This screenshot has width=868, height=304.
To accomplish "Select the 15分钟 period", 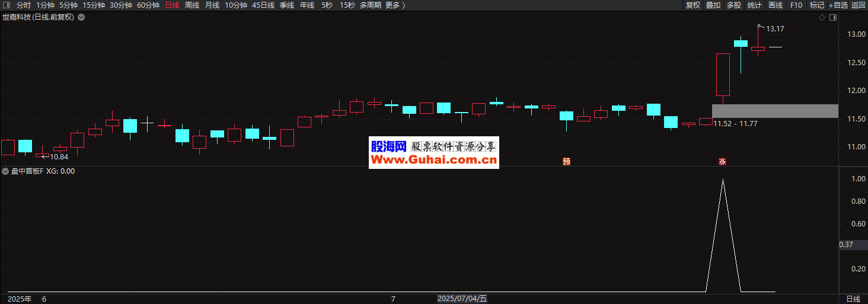I will 94,5.
